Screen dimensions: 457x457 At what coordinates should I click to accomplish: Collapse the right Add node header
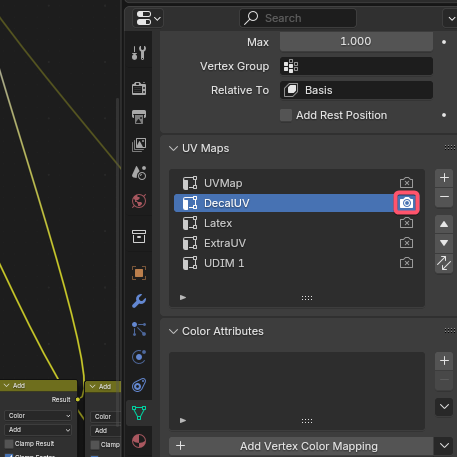pyautogui.click(x=93, y=386)
